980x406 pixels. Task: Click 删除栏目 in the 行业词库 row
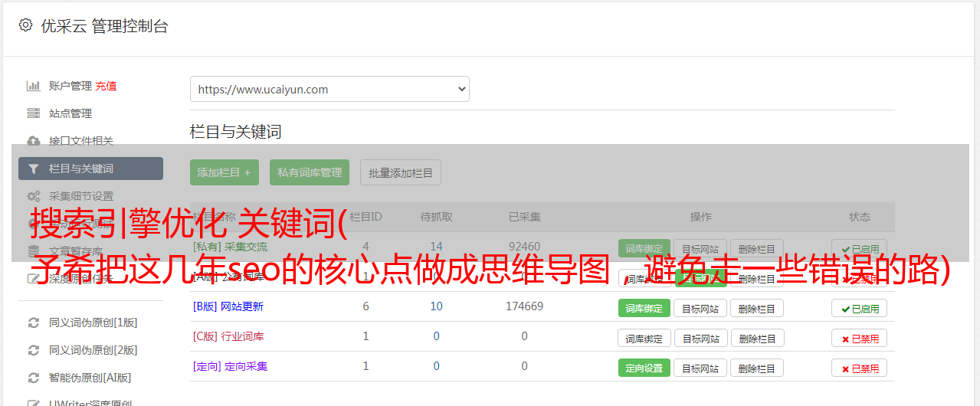(x=756, y=338)
